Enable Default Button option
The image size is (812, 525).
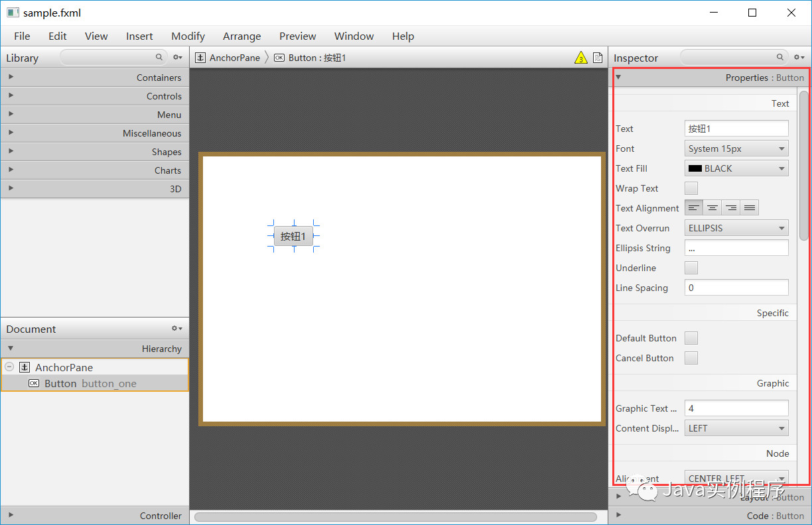point(691,338)
